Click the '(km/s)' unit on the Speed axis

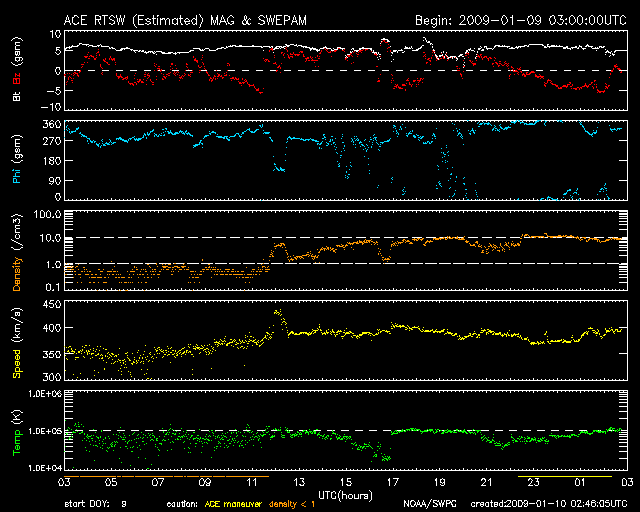(x=17, y=325)
